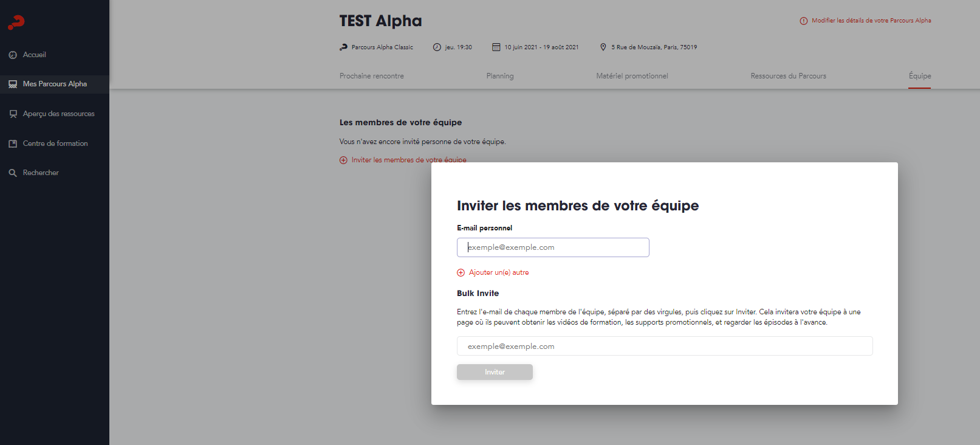Select the Ressources du Parcours tab
The height and width of the screenshot is (445, 980).
[x=788, y=76]
